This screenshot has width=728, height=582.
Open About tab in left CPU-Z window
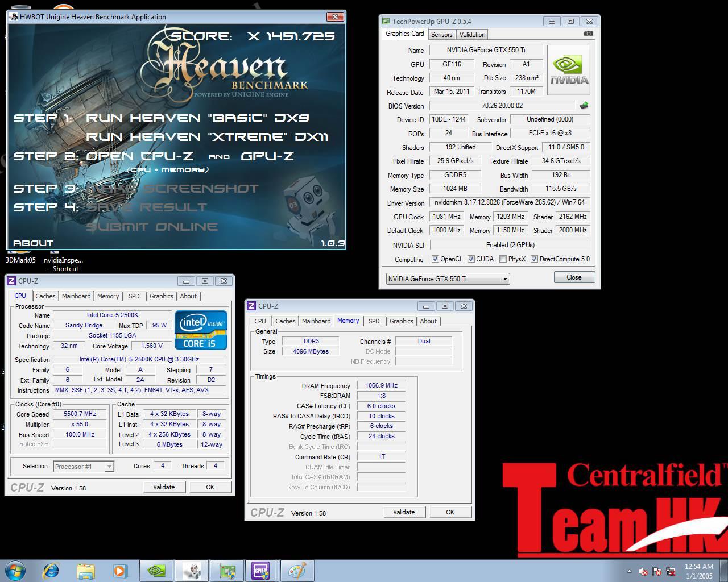click(188, 296)
